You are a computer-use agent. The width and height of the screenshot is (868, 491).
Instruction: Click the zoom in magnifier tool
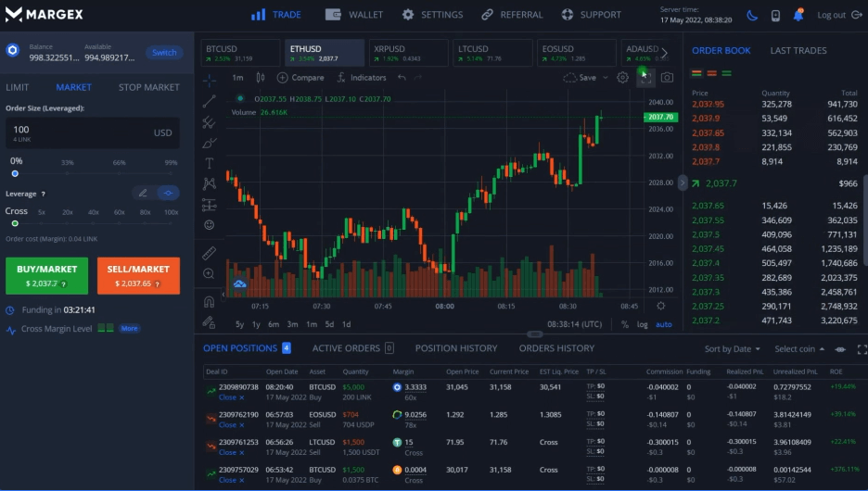tap(209, 274)
